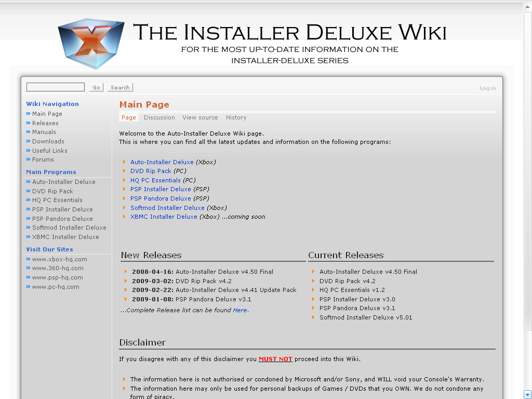Visit www.psp-hq.com site link
This screenshot has height=399, width=532.
pos(58,277)
